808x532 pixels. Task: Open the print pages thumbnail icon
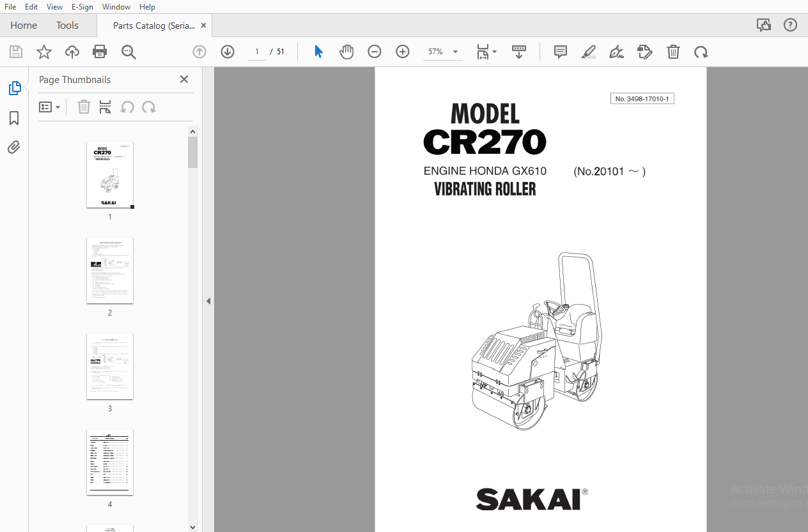point(105,107)
